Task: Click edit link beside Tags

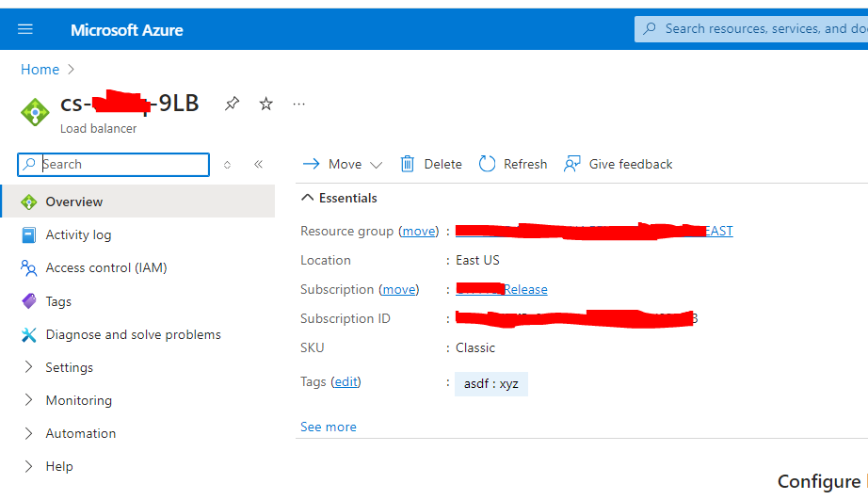Action: click(346, 382)
